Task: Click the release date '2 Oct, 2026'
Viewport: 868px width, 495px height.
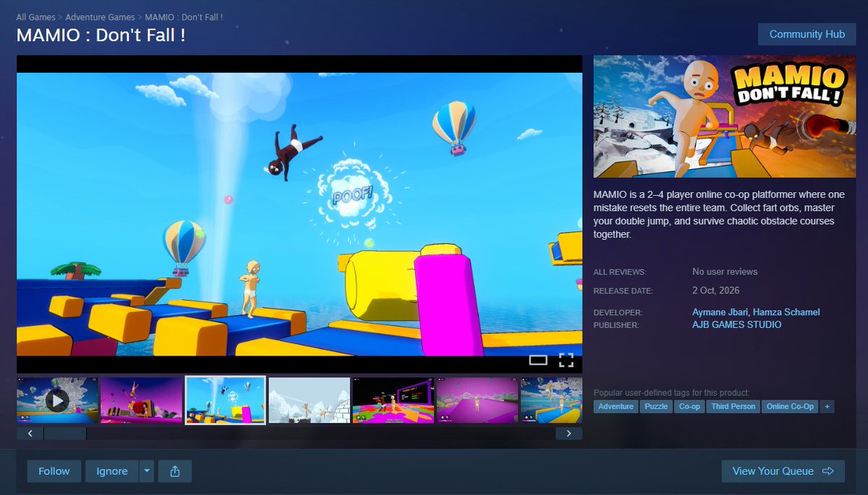Action: coord(718,290)
